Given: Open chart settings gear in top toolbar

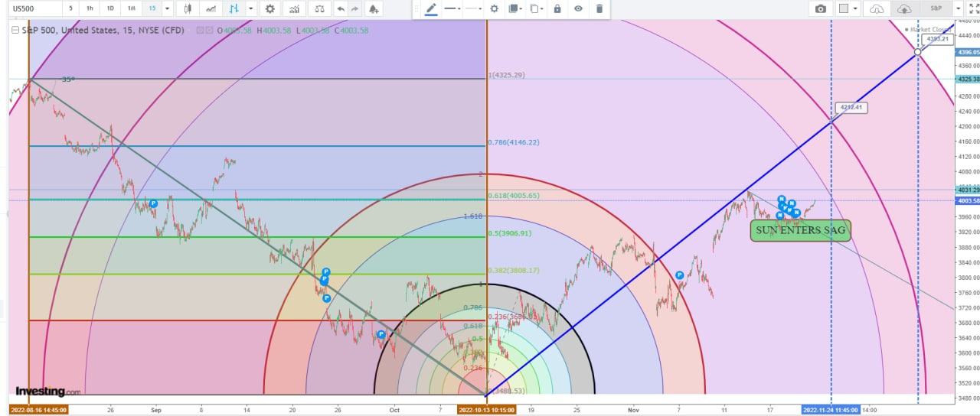Looking at the screenshot, I should 269,8.
